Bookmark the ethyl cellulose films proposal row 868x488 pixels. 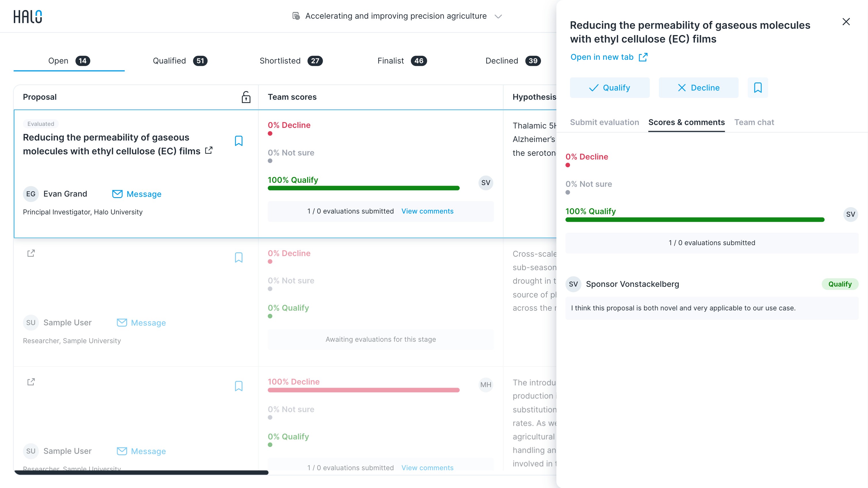238,141
